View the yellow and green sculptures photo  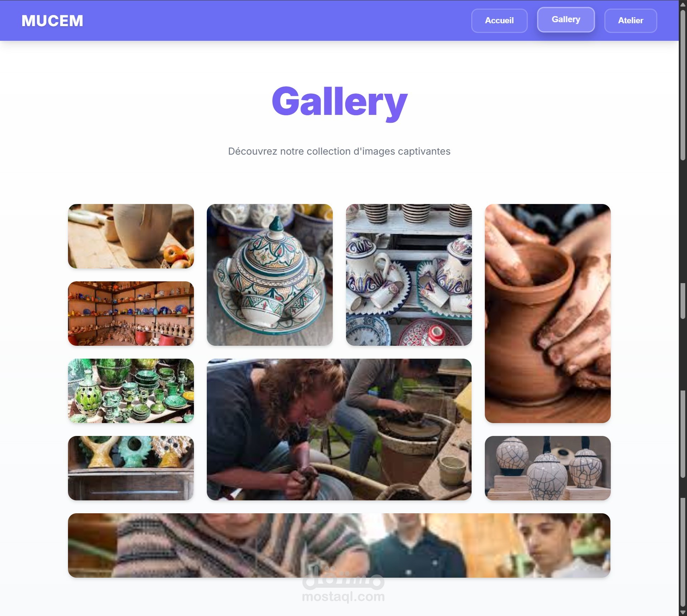131,468
